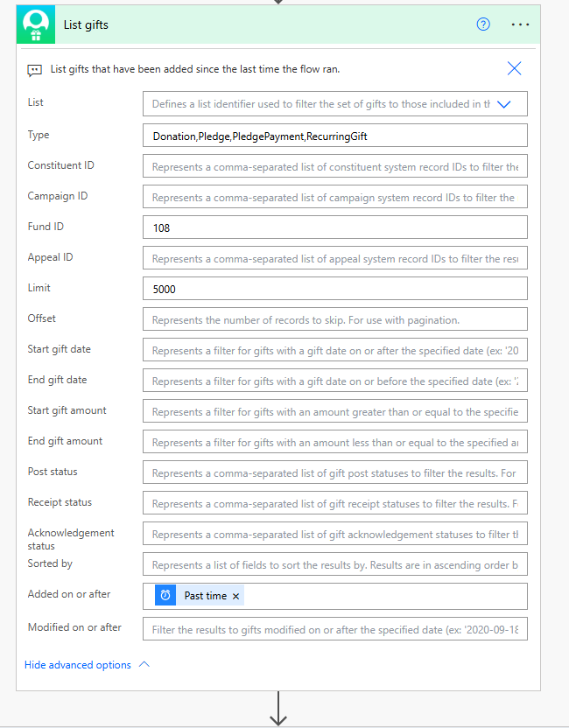This screenshot has width=569, height=728.
Task: Edit the gift Type list
Action: tap(335, 135)
